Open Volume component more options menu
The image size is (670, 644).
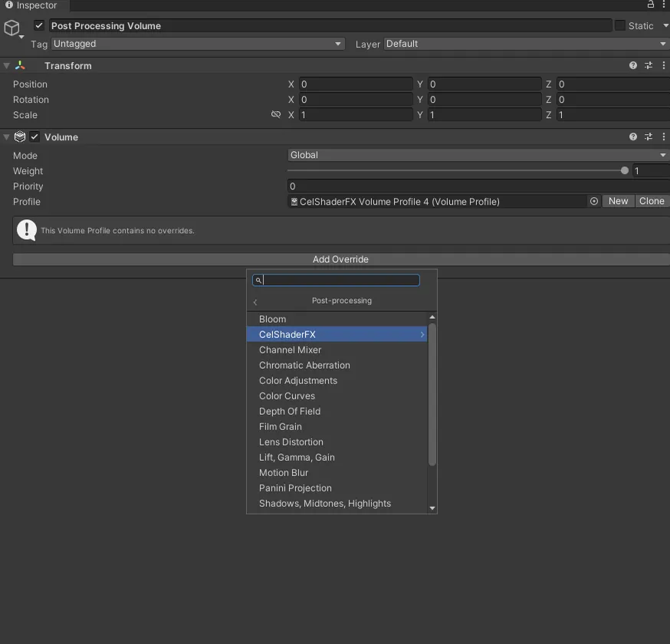tap(664, 136)
